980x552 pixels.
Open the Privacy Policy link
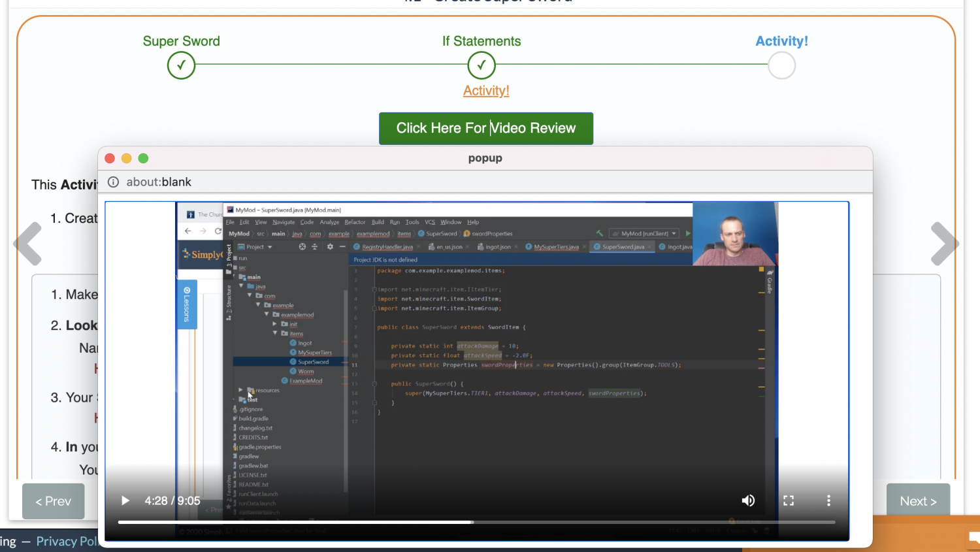coord(67,541)
